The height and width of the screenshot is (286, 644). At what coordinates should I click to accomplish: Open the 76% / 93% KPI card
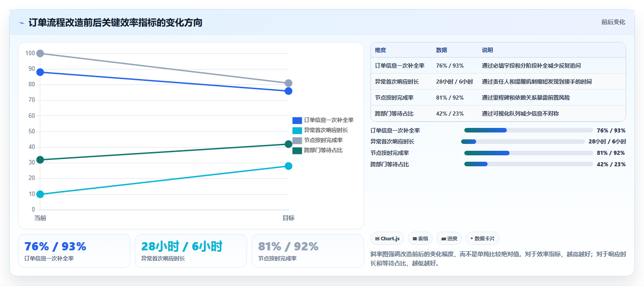click(74, 251)
